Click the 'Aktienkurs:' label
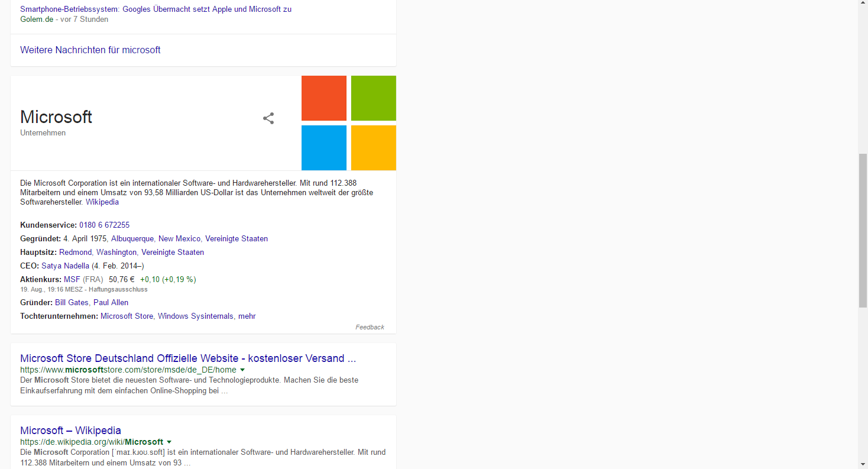Screen dimensions: 868x469 pos(41,280)
